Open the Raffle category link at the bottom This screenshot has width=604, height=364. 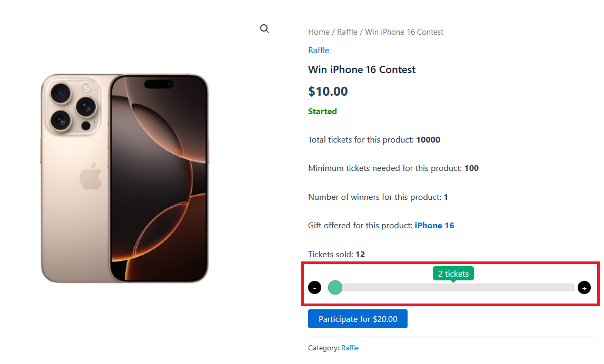coord(350,348)
